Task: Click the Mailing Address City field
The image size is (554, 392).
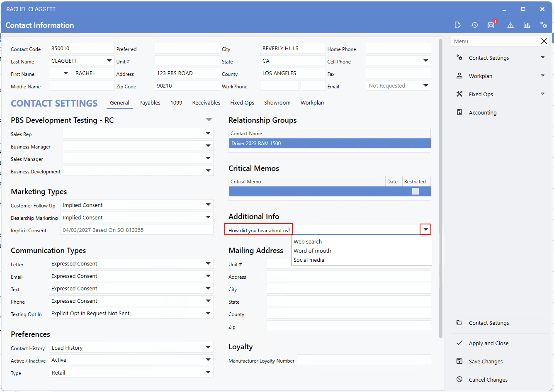Action: point(349,288)
